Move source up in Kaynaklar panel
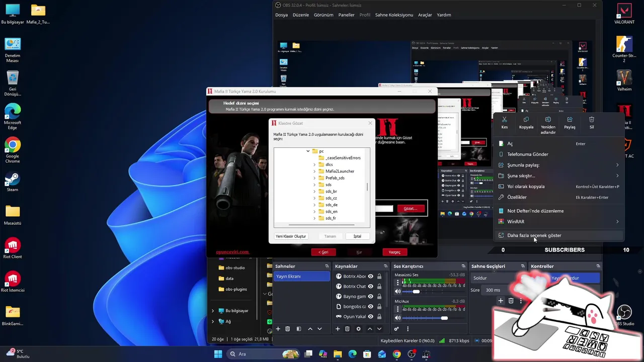The image size is (644, 362). click(x=370, y=329)
